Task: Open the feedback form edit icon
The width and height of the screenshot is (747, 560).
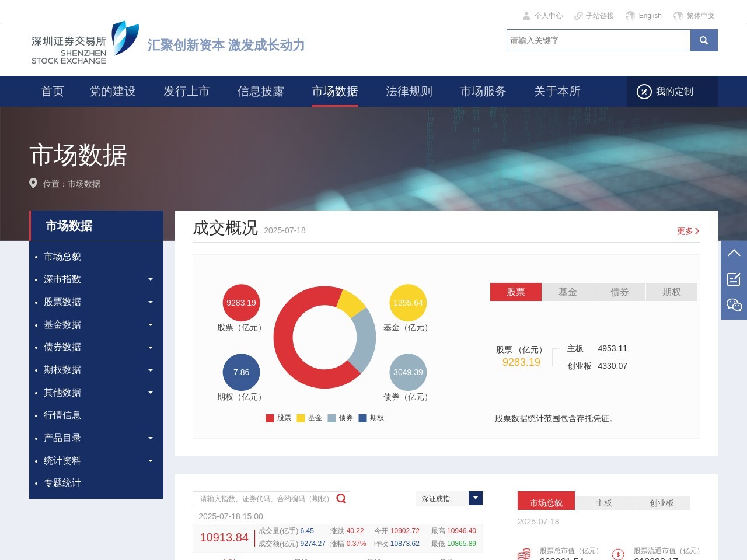Action: click(734, 279)
